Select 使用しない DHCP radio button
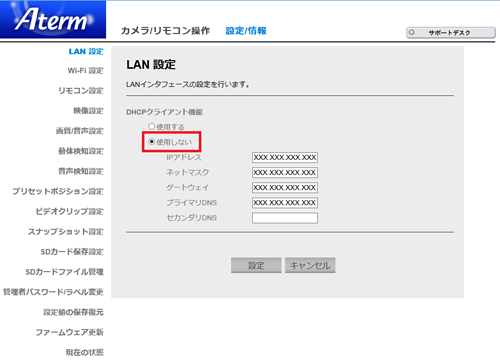The height and width of the screenshot is (360, 500). click(x=152, y=142)
